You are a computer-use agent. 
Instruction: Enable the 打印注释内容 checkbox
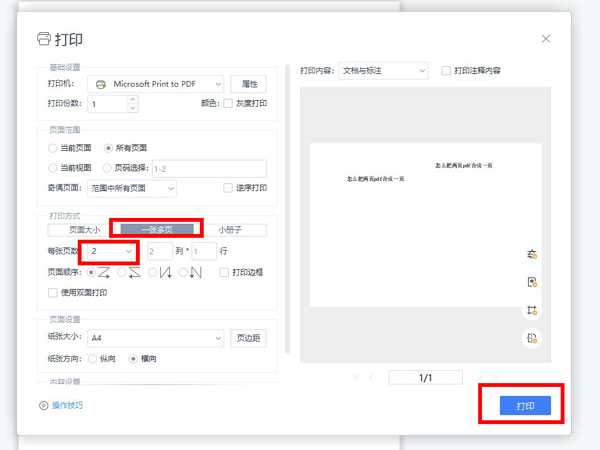click(x=446, y=71)
